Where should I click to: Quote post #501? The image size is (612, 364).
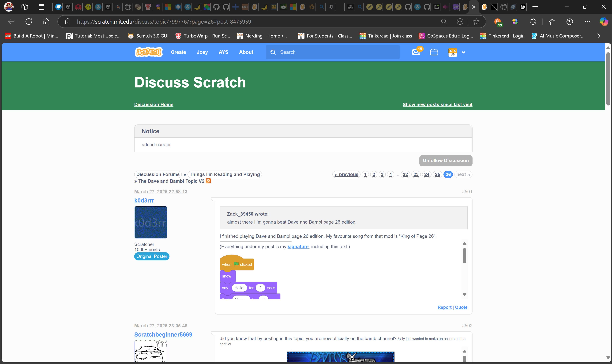point(461,307)
